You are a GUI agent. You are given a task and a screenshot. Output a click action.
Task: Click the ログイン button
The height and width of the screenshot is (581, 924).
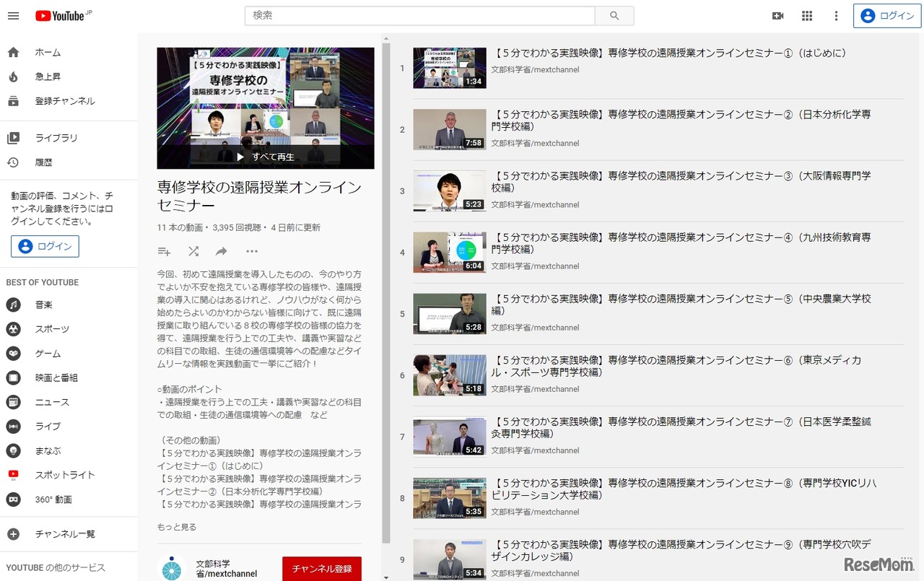pyautogui.click(x=886, y=15)
